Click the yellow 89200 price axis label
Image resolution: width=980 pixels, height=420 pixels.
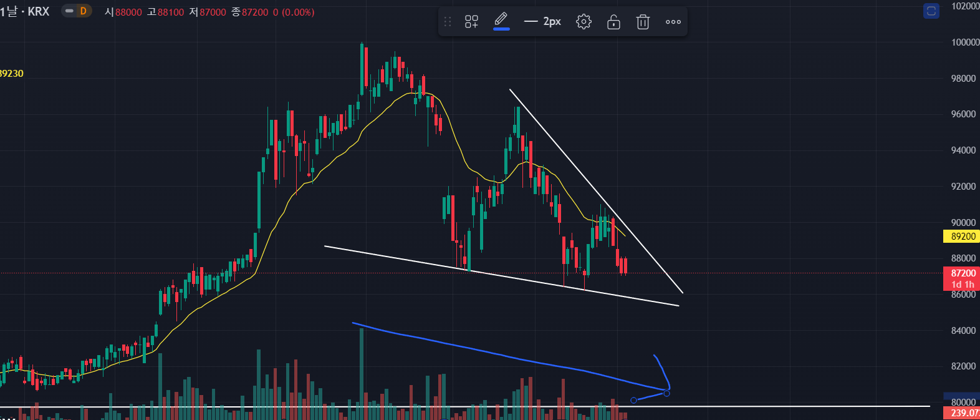click(x=962, y=237)
